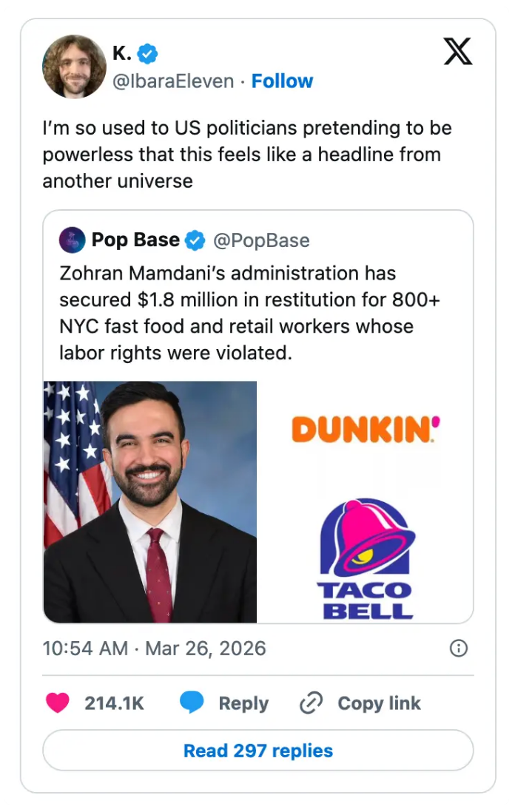Click K.'s circular profile picture
Screen dimensions: 515x812
point(73,66)
